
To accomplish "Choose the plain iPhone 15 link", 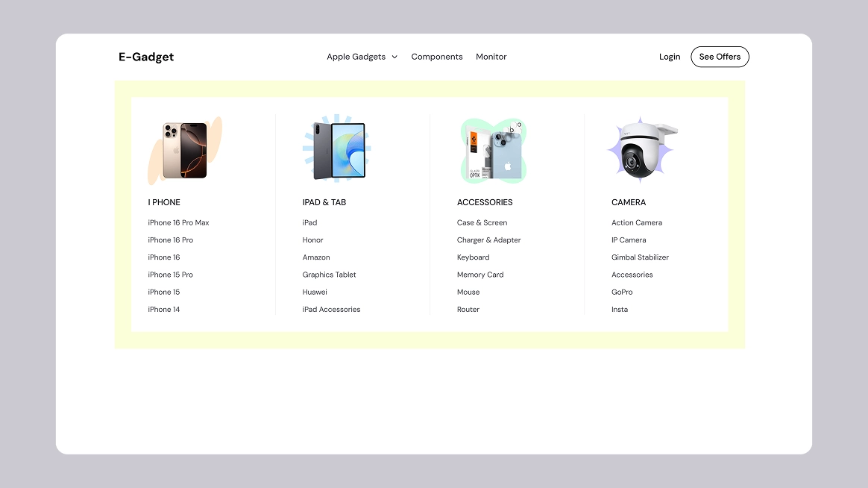I will click(164, 292).
